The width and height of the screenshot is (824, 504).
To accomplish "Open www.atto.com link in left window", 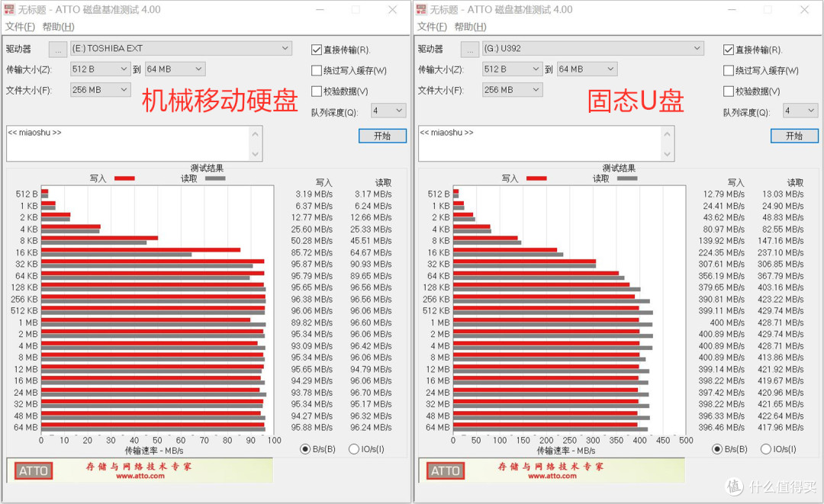I will click(140, 477).
